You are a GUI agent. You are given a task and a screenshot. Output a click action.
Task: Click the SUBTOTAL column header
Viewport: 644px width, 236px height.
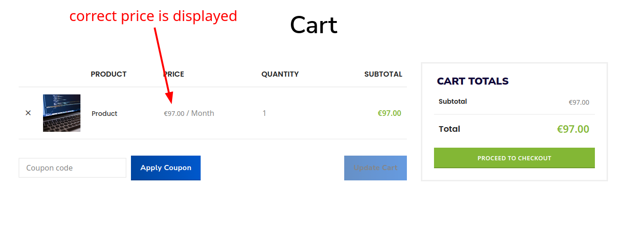coord(384,74)
